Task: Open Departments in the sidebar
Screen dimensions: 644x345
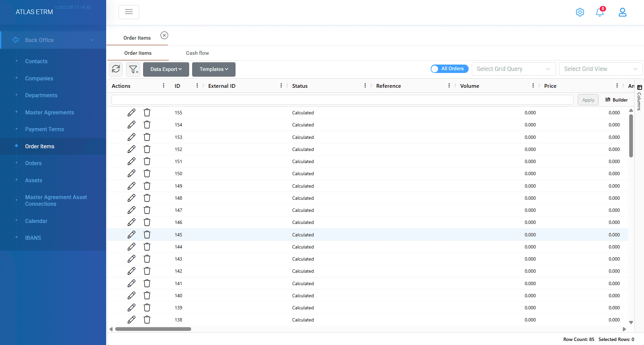Action: click(41, 95)
